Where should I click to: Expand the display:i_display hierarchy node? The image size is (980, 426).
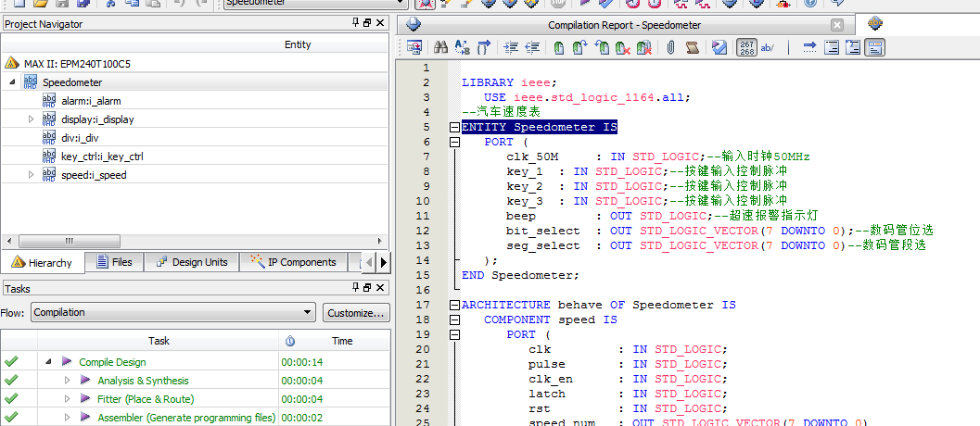click(31, 119)
